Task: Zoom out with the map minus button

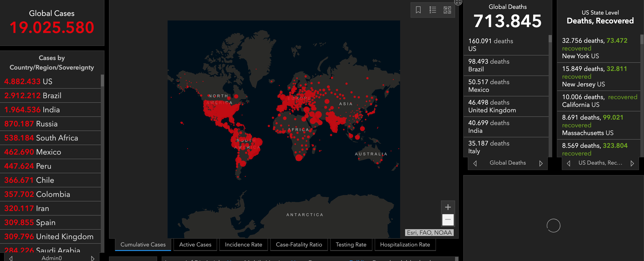Action: [448, 220]
